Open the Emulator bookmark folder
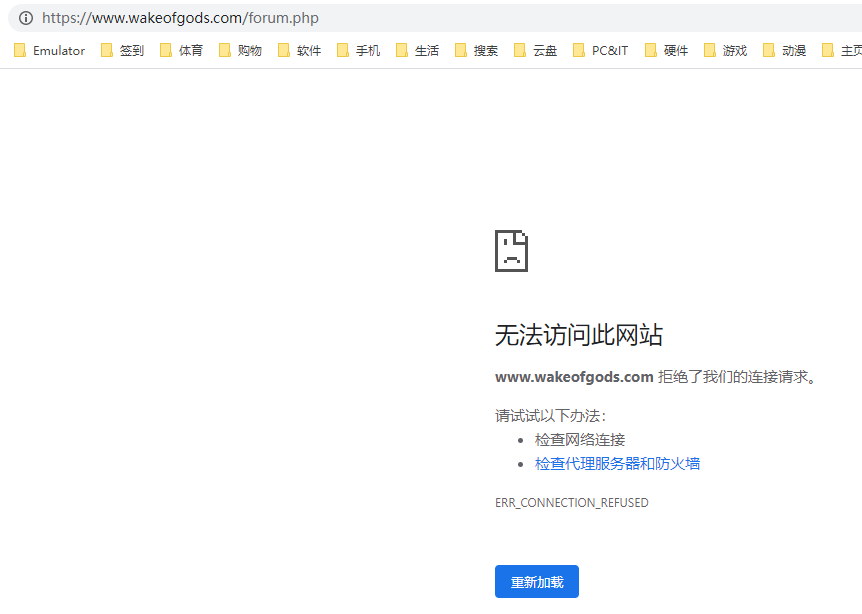 tap(49, 51)
